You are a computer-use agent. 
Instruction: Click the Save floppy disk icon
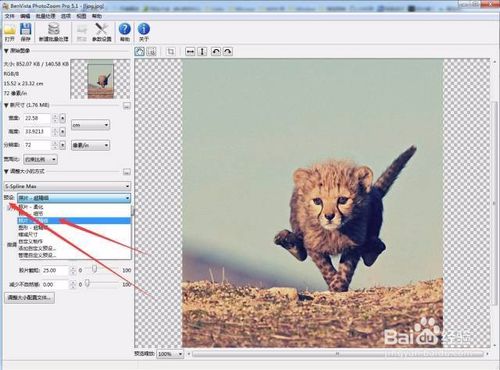tap(26, 32)
